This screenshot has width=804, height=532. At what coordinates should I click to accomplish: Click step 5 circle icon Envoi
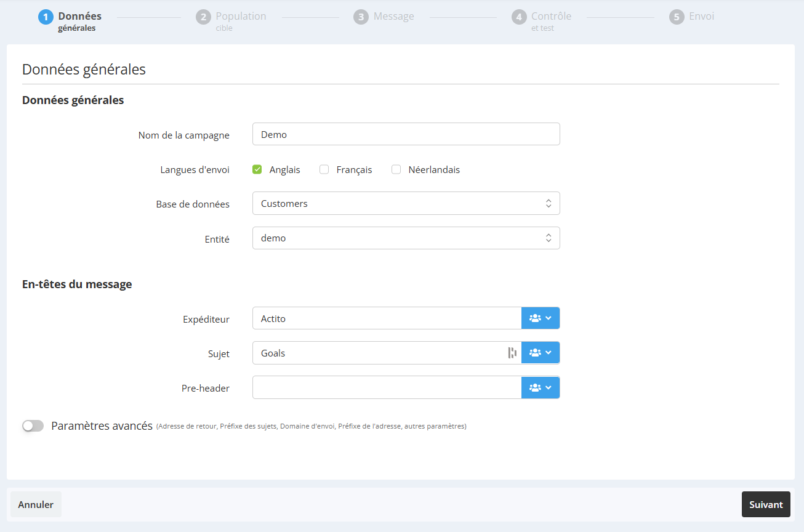coord(677,17)
